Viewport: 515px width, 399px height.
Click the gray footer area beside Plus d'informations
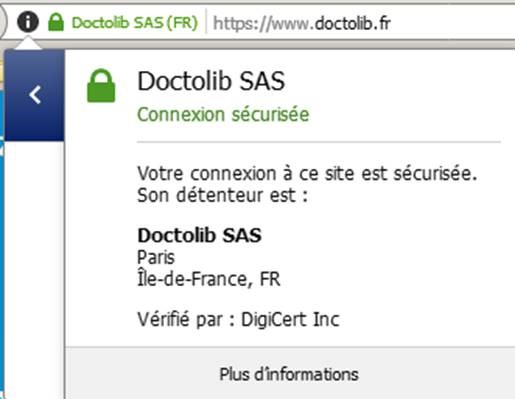click(437, 373)
